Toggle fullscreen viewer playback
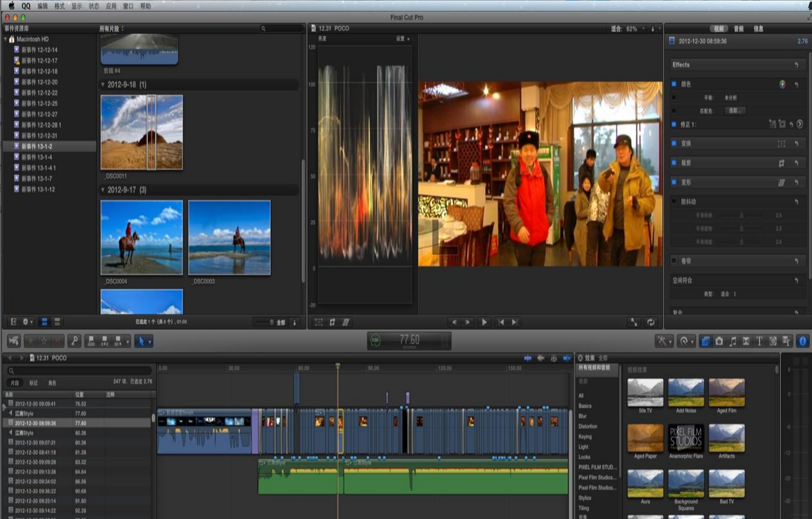The image size is (812, 519). [x=635, y=322]
